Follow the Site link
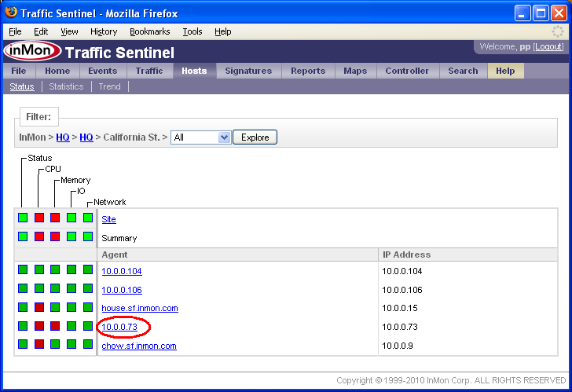 108,219
